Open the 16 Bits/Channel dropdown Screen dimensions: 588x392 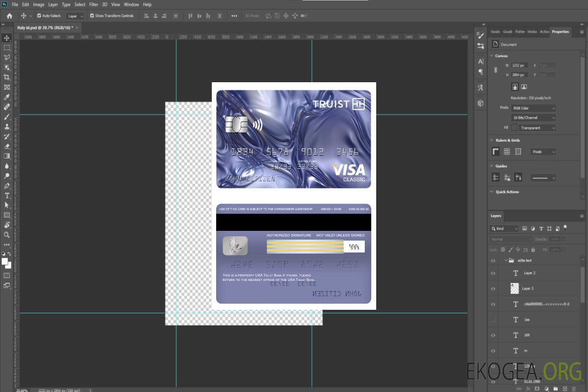tap(533, 118)
